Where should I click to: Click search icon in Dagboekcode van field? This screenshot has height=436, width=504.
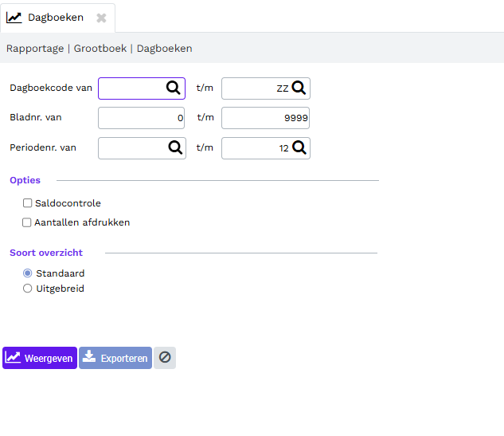(173, 88)
